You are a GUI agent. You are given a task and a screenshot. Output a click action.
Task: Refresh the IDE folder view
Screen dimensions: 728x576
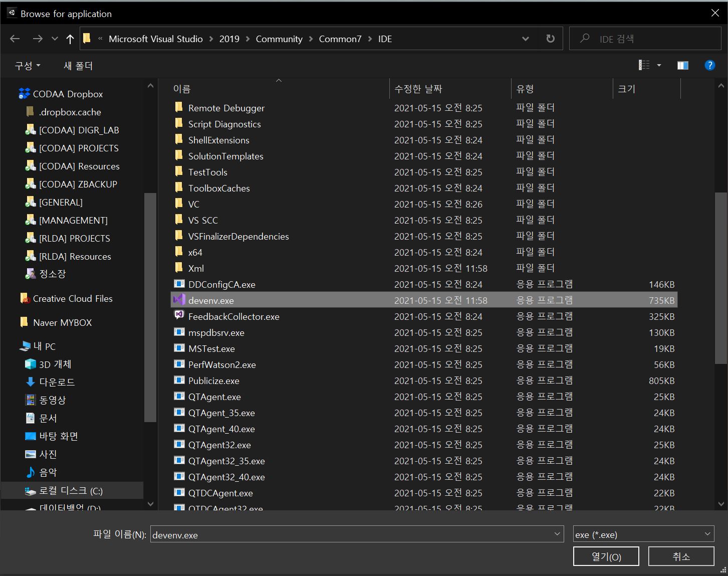(550, 39)
